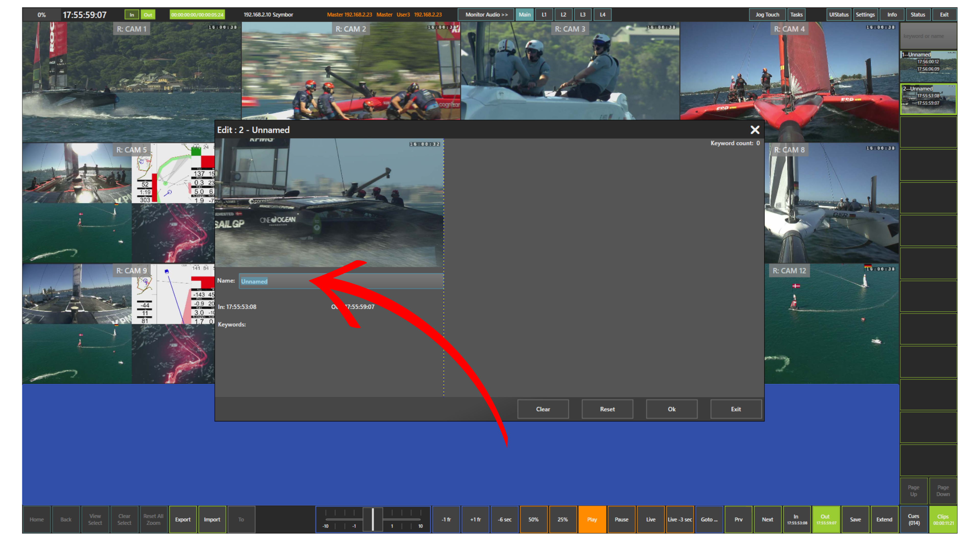
Task: Open the Monitor Audio >> menu
Action: point(486,15)
